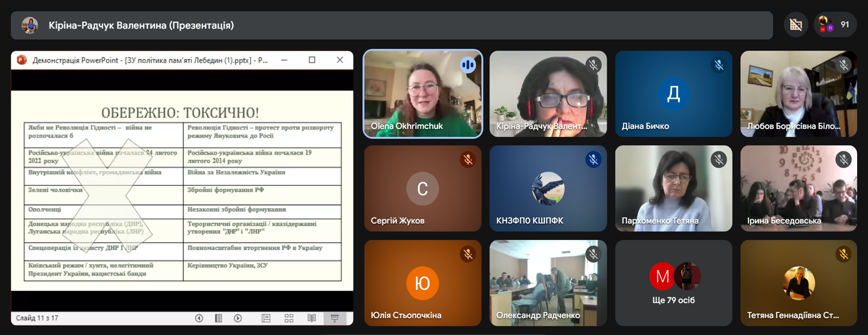Click the bird avatar on КНЗФПО КШПФК's tile
The image size is (868, 335).
coord(548,189)
